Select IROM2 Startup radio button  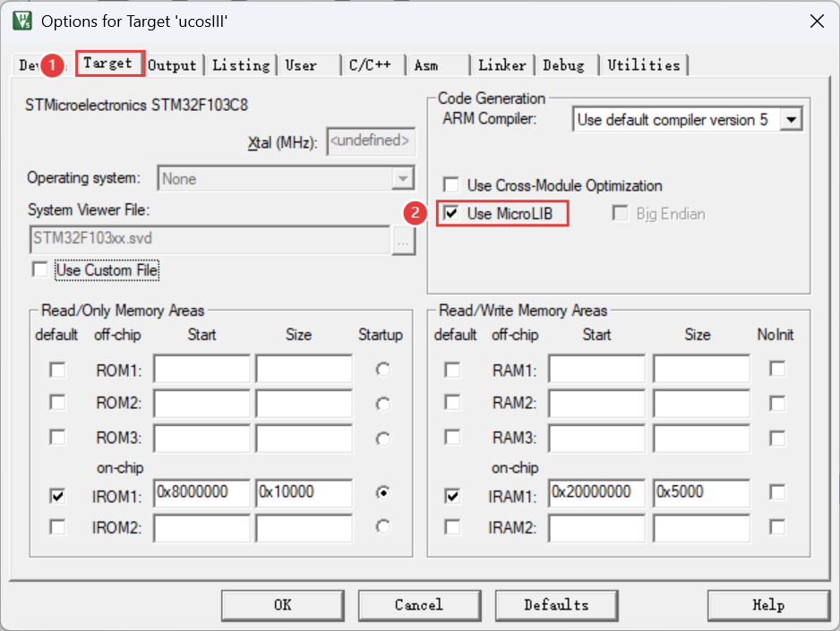383,526
